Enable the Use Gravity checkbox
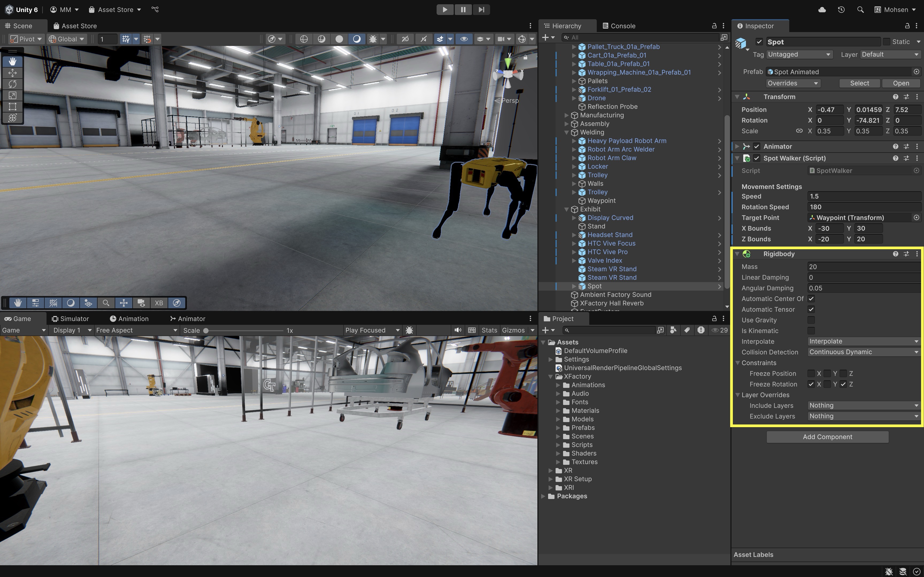Screen dimensions: 924x577 tap(811, 320)
